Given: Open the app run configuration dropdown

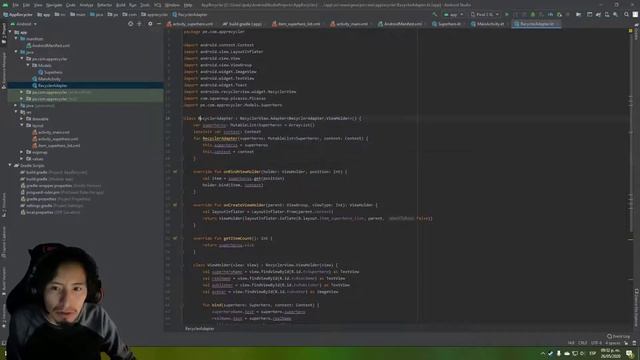Looking at the screenshot, I should [453, 14].
